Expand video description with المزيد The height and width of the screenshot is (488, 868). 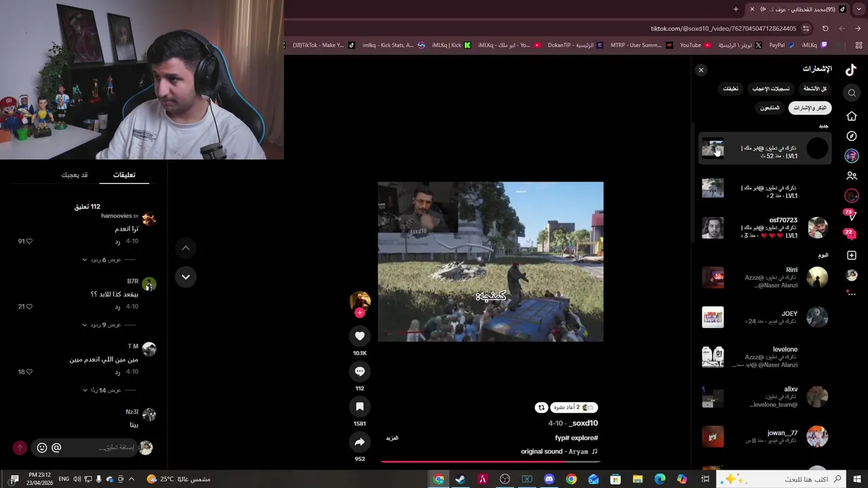click(392, 438)
